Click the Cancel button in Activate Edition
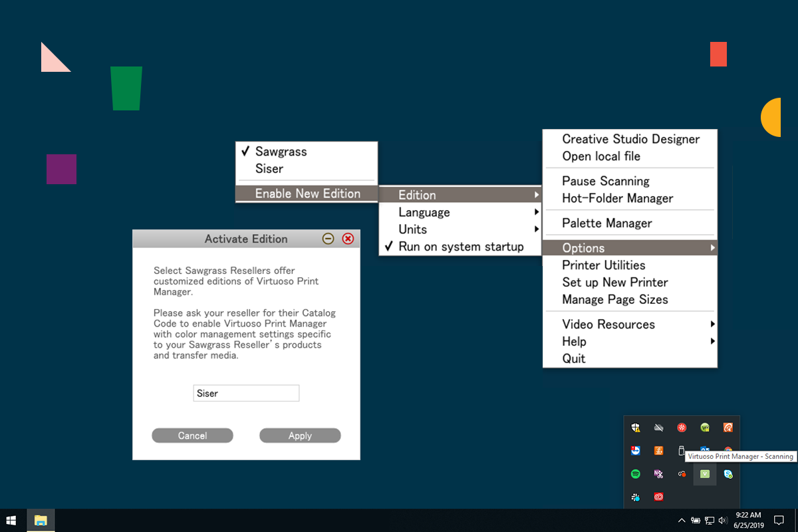The height and width of the screenshot is (532, 798). pyautogui.click(x=192, y=436)
